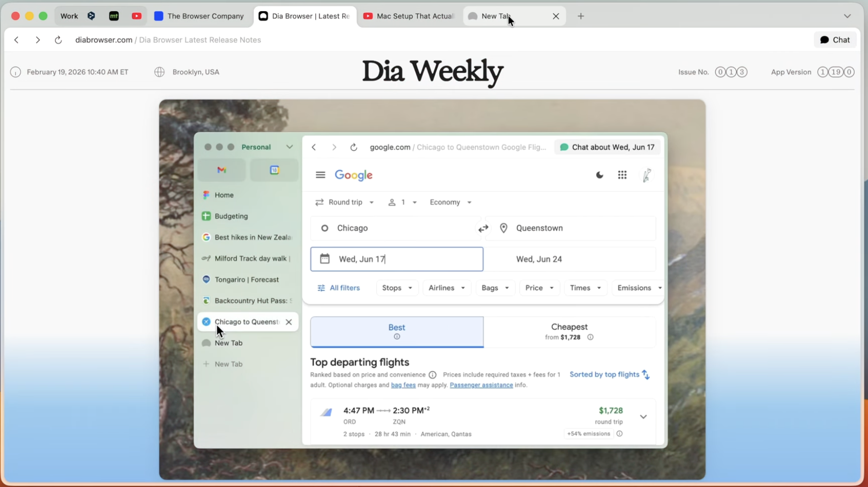Switch to Dia Browser Latest Release tab
Image resolution: width=868 pixels, height=487 pixels.
click(305, 16)
